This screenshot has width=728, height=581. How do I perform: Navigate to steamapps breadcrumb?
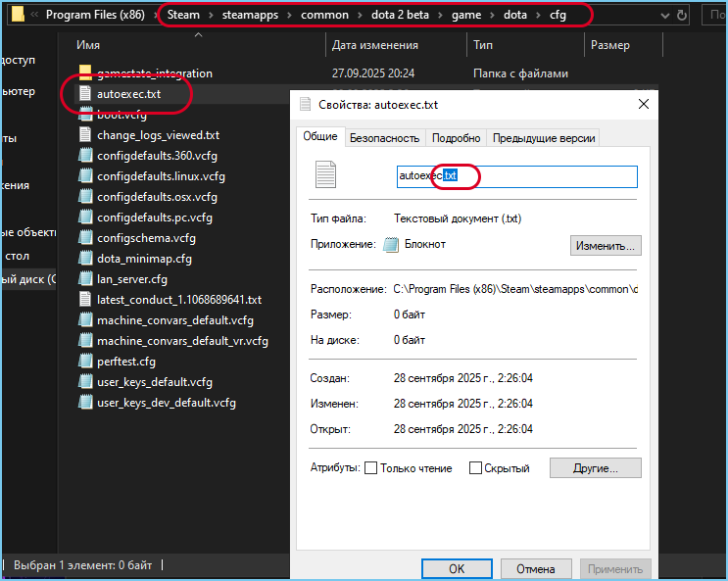(x=250, y=15)
